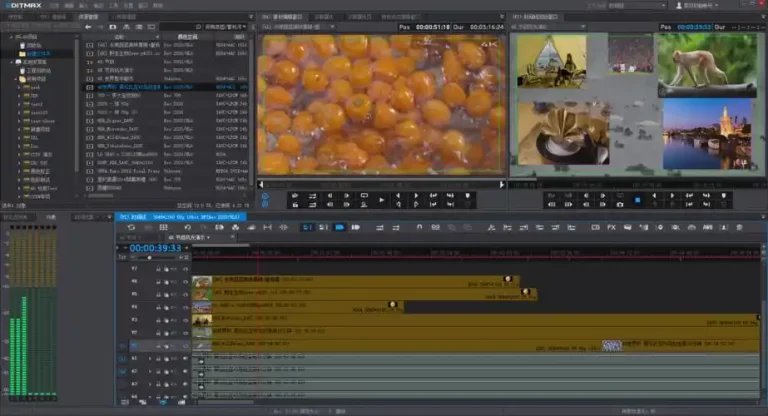
Task: Click the FX effects icon in timeline toolbar
Action: coord(611,228)
